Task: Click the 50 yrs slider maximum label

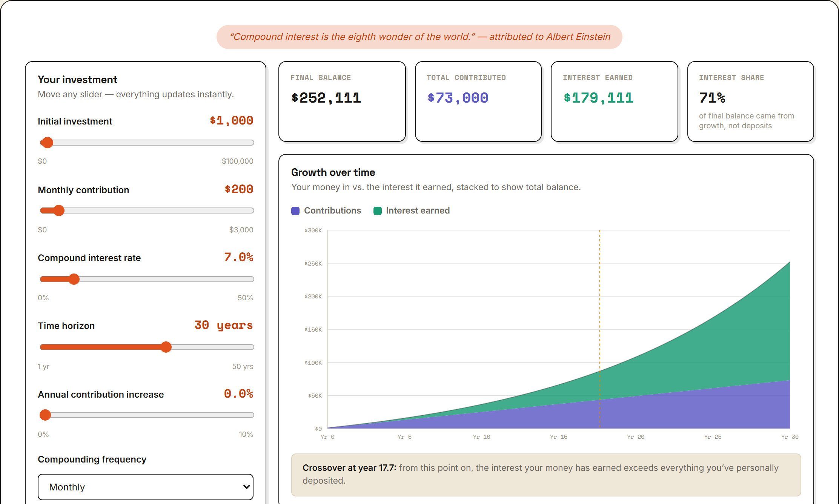Action: point(243,366)
